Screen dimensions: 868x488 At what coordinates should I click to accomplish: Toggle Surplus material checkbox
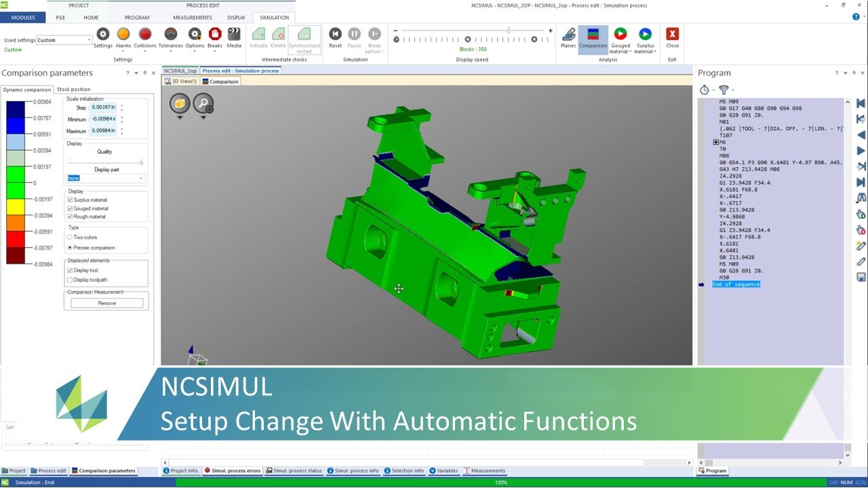tap(70, 200)
